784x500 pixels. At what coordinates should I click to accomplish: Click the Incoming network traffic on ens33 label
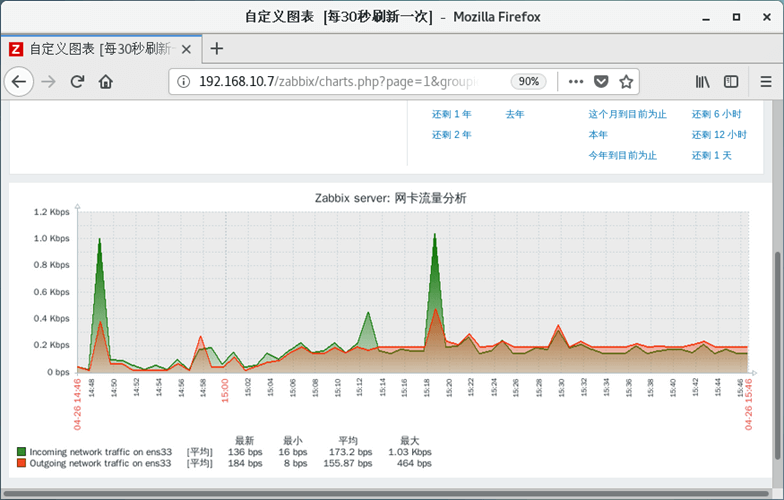click(100, 452)
